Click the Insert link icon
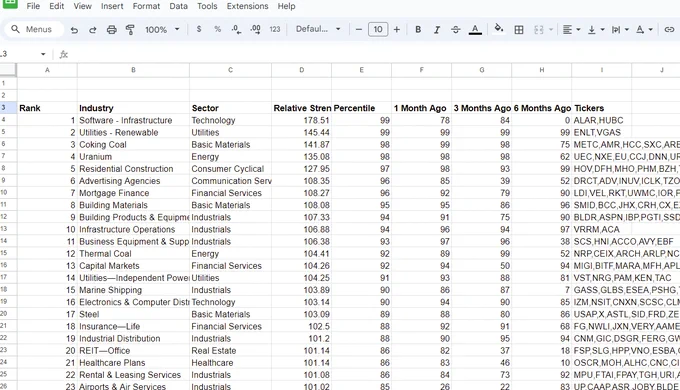Screen dimensions: 680x390 coord(669,29)
